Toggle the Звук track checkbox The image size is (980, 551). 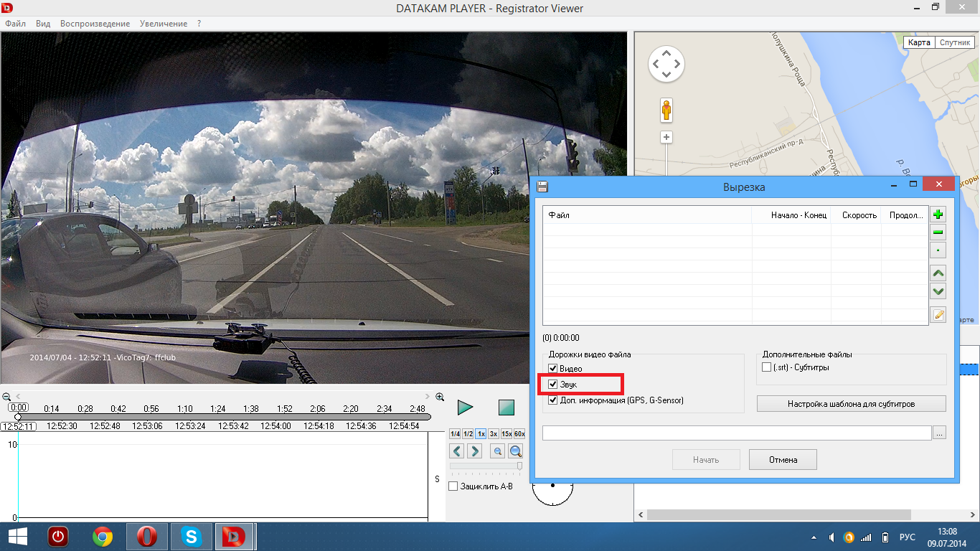(553, 385)
